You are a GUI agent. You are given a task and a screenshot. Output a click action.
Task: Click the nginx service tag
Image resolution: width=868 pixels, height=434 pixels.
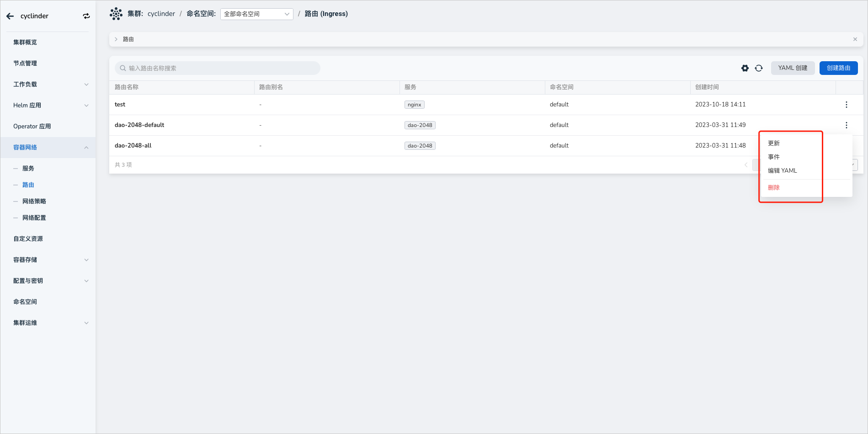415,105
